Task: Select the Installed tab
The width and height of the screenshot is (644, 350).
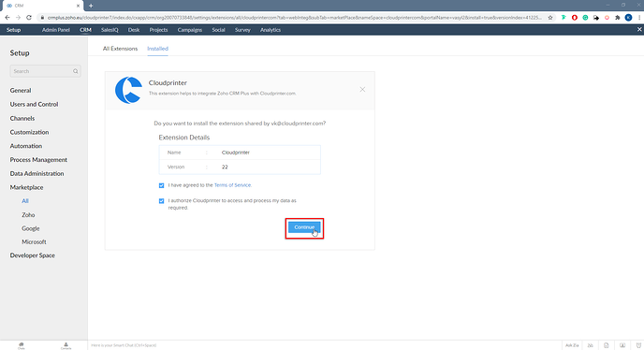Action: pos(157,49)
